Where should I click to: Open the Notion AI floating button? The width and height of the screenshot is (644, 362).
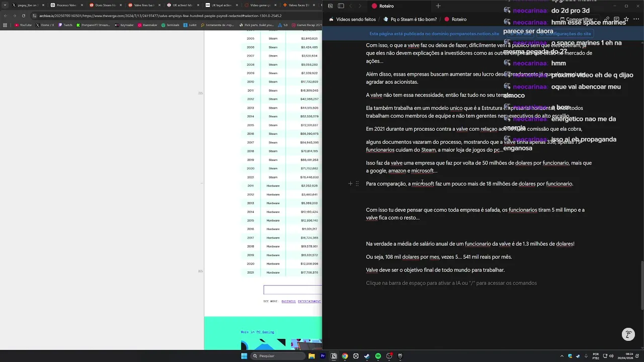[628, 334]
